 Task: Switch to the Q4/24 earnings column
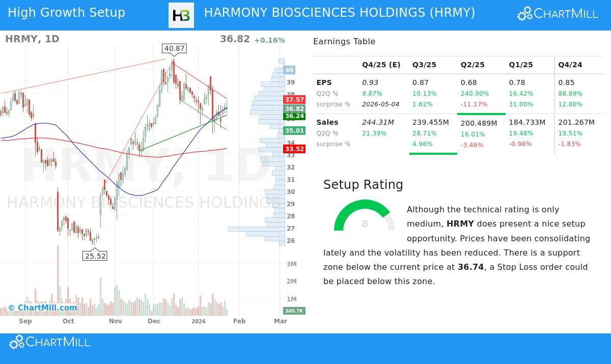click(x=570, y=65)
